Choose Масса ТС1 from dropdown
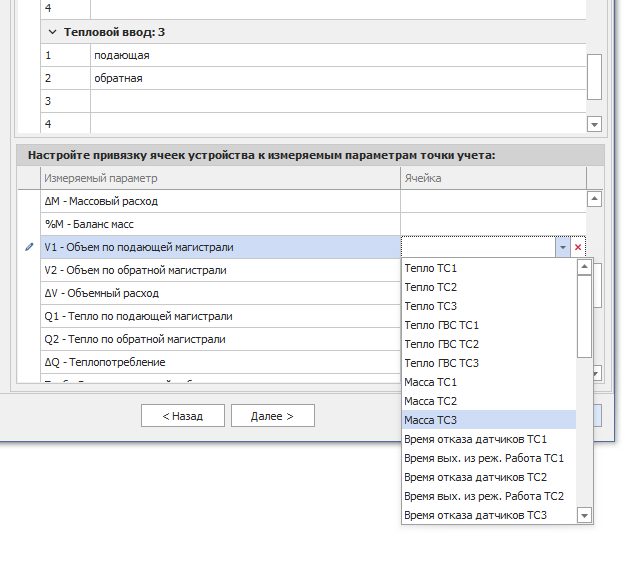The height and width of the screenshot is (572, 634). (432, 382)
